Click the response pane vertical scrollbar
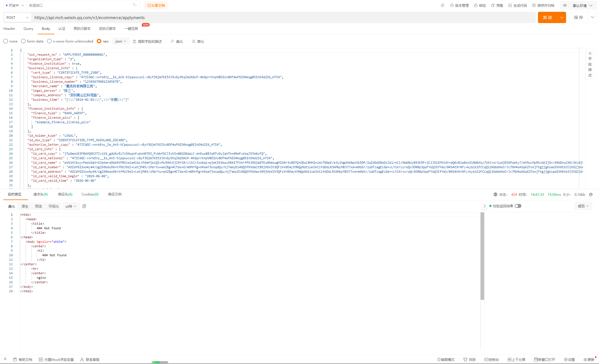The height and width of the screenshot is (364, 599). (x=482, y=256)
